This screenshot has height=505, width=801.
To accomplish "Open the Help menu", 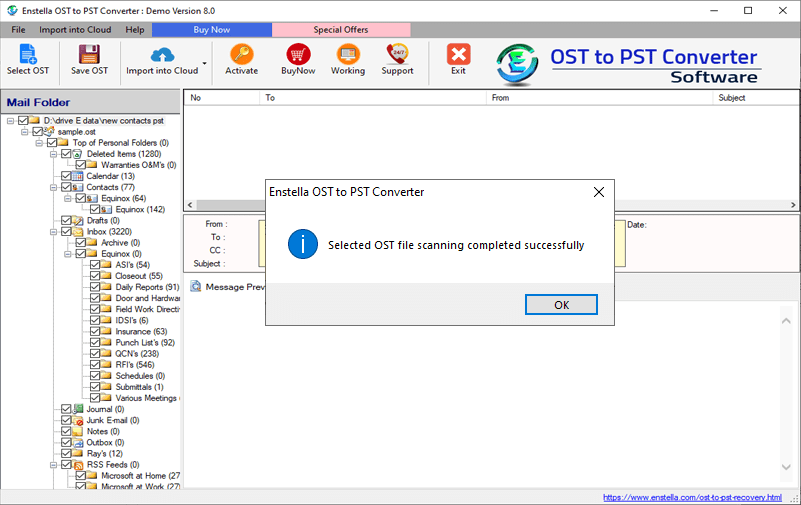I will [135, 30].
